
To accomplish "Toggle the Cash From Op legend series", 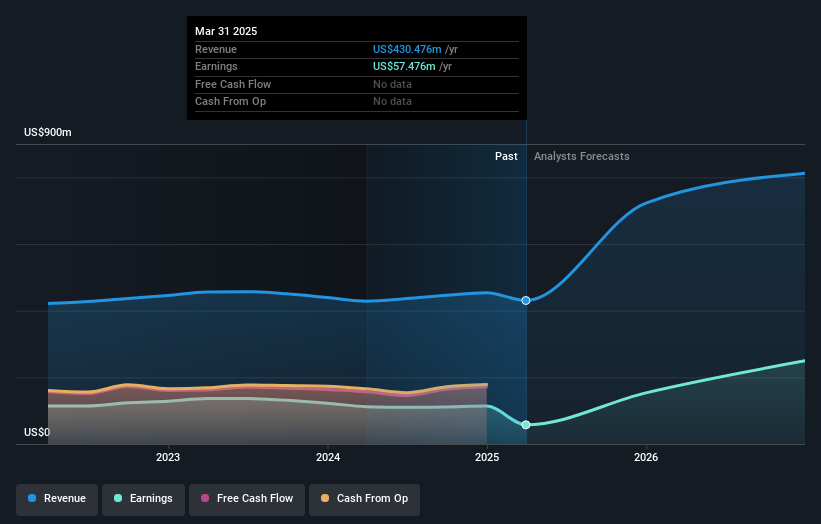I will pyautogui.click(x=364, y=499).
